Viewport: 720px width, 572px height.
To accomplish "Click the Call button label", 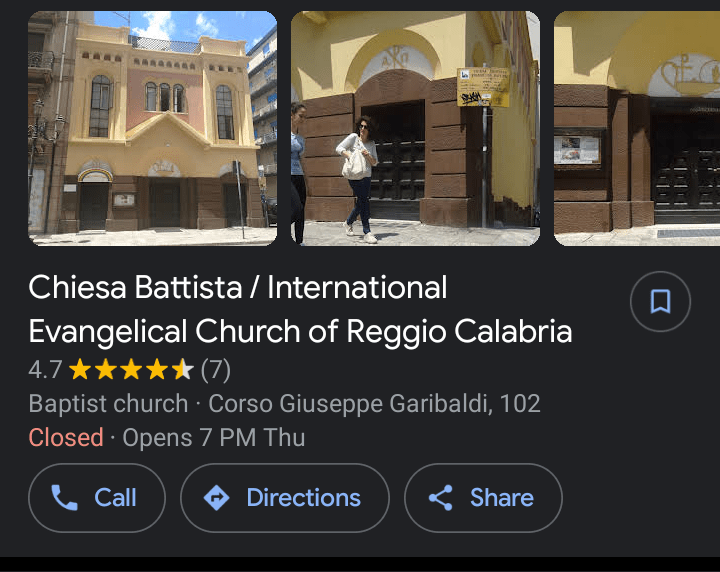I will pyautogui.click(x=115, y=498).
